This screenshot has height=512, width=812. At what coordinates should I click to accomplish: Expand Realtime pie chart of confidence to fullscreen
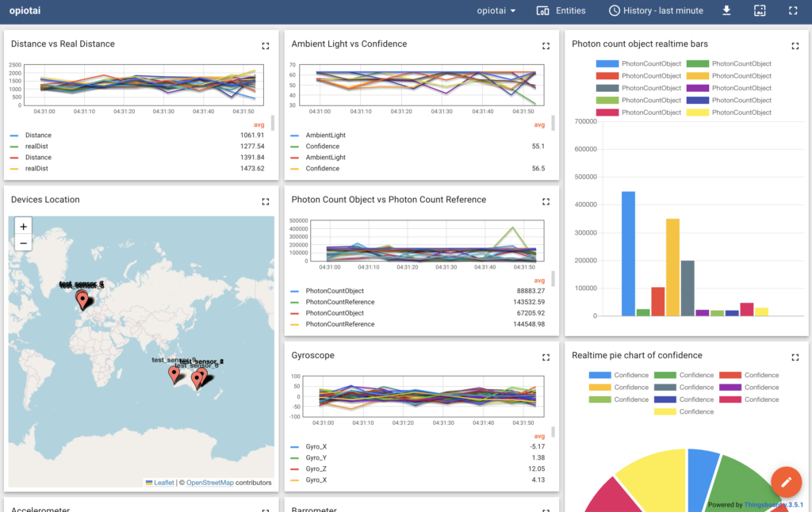click(795, 357)
